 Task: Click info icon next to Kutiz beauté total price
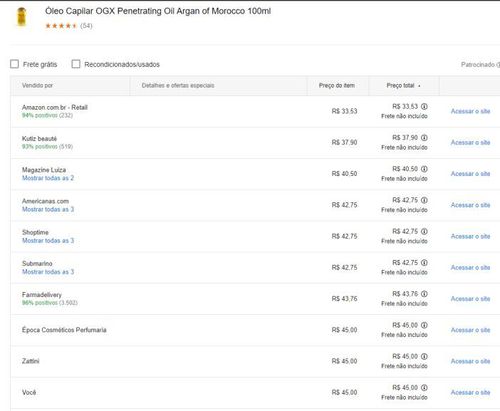424,138
